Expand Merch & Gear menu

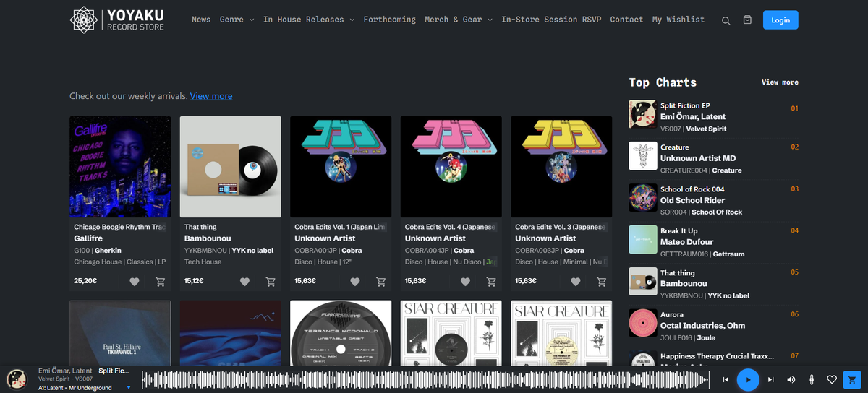(x=459, y=20)
